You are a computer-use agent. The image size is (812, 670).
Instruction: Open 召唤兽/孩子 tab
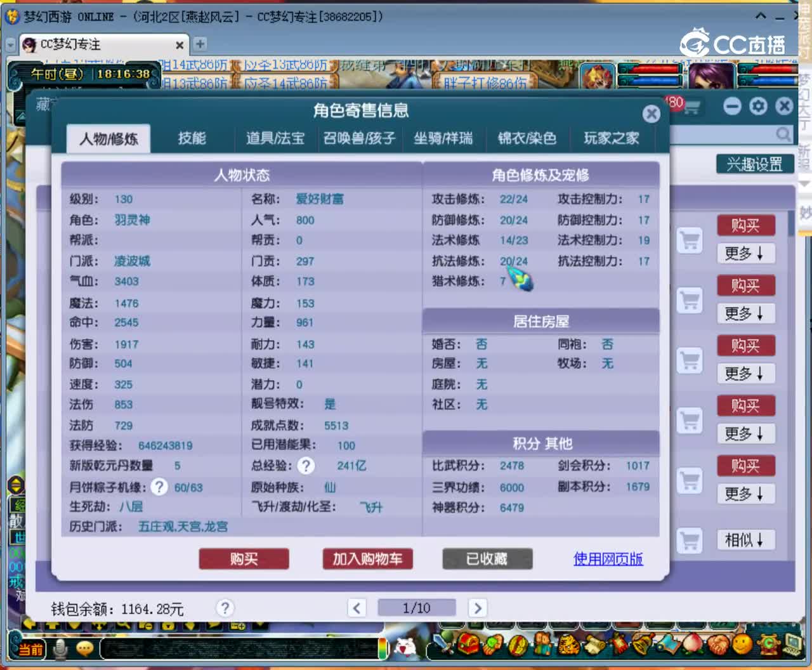pos(359,138)
